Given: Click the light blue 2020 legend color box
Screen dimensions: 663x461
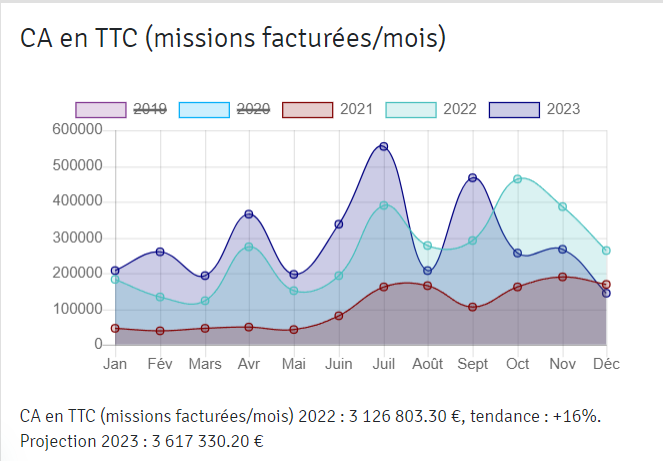Looking at the screenshot, I should click(204, 109).
